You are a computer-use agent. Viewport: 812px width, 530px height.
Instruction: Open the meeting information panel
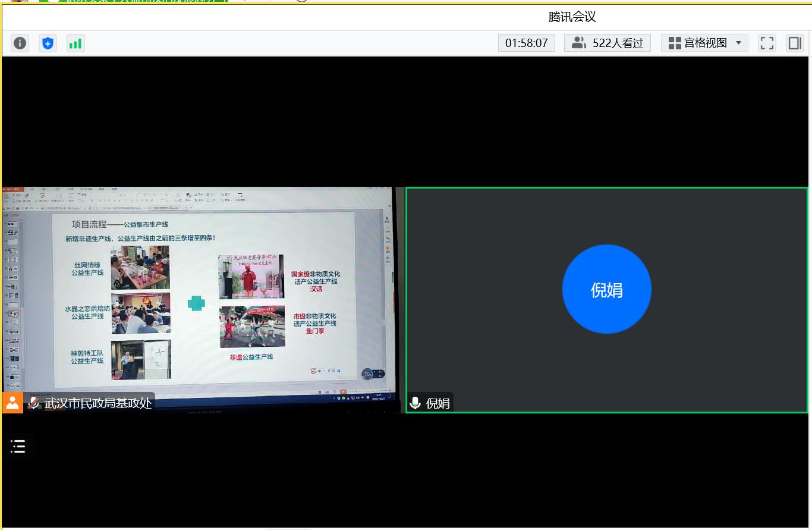click(20, 42)
